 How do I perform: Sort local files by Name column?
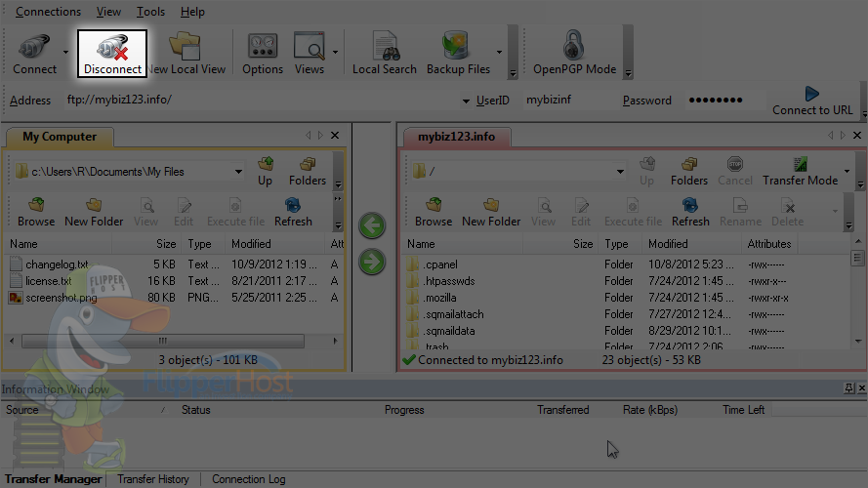tap(59, 244)
